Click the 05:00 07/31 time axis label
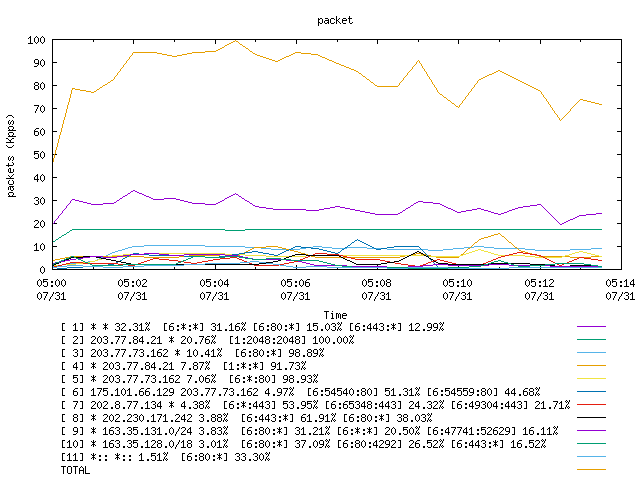 (51, 289)
